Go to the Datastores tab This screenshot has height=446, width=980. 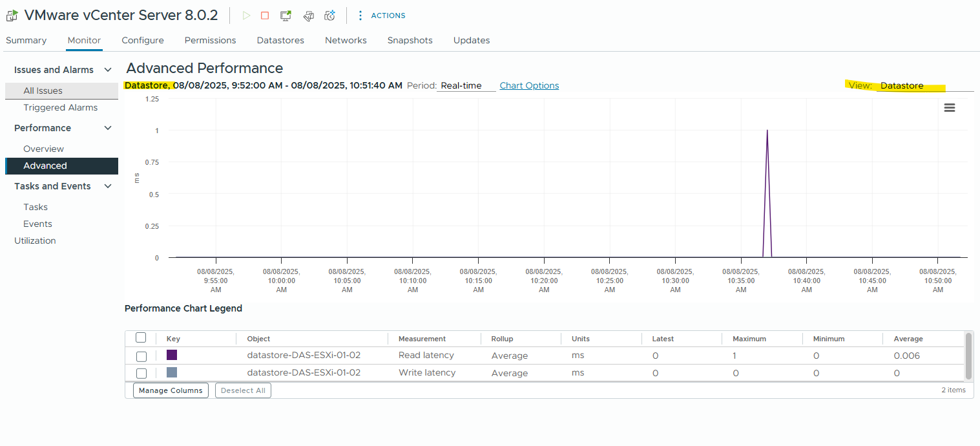(280, 40)
